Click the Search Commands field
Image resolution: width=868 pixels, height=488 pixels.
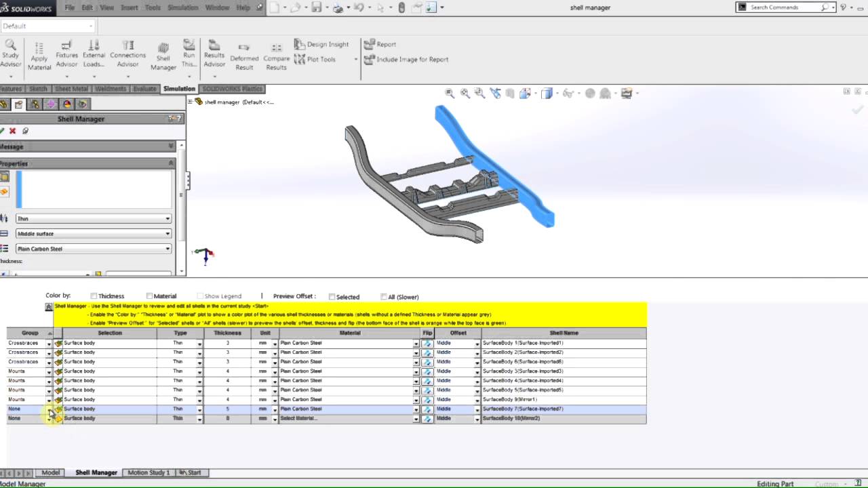click(x=785, y=7)
